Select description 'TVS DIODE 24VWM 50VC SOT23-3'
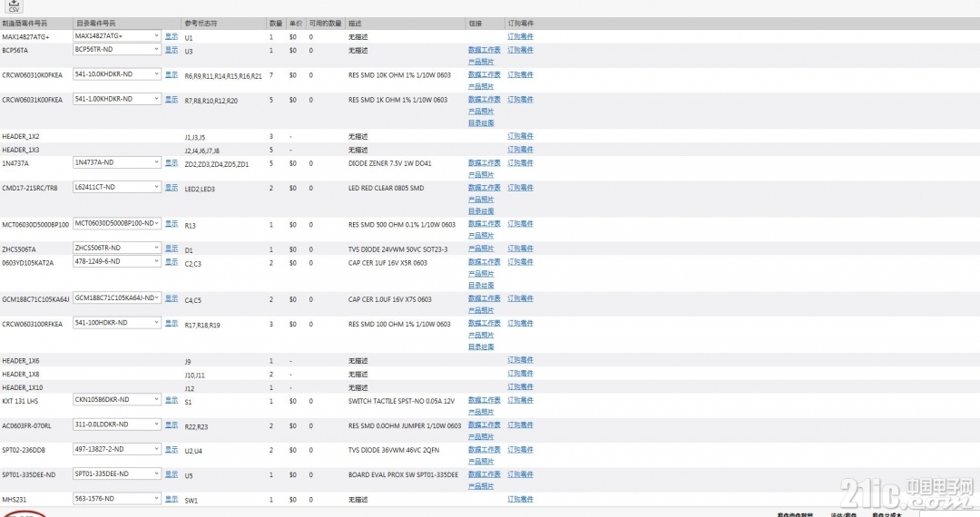This screenshot has width=980, height=517. point(398,249)
